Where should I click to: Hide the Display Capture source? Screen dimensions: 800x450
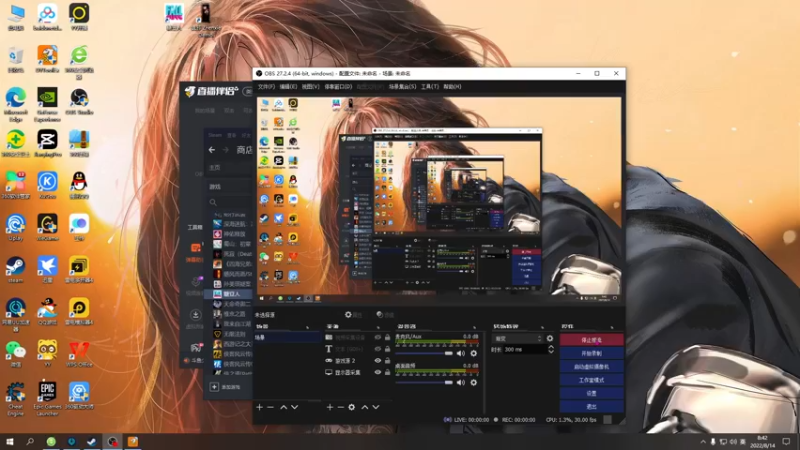pos(378,372)
